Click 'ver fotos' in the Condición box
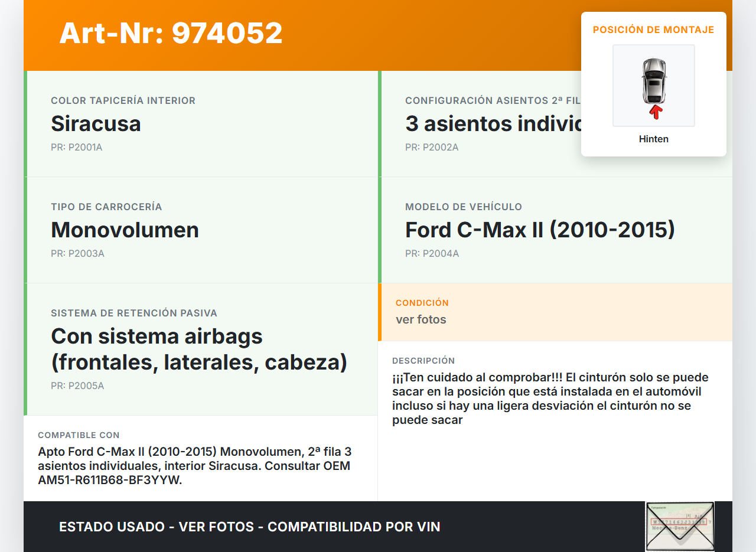The width and height of the screenshot is (756, 552). 421,319
